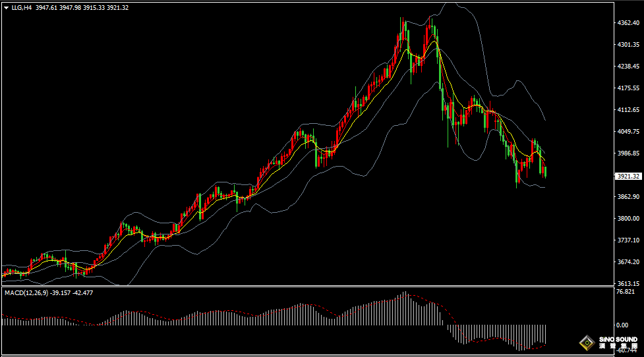Click the 76.821 MACD scale value

625,292
